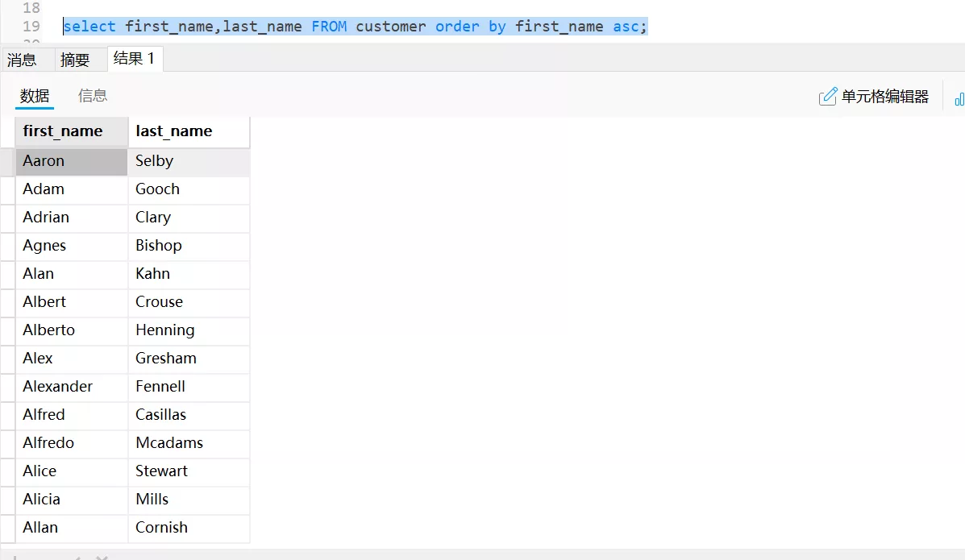Select the 结果 1 tab
Image resolution: width=965 pixels, height=560 pixels.
tap(134, 59)
